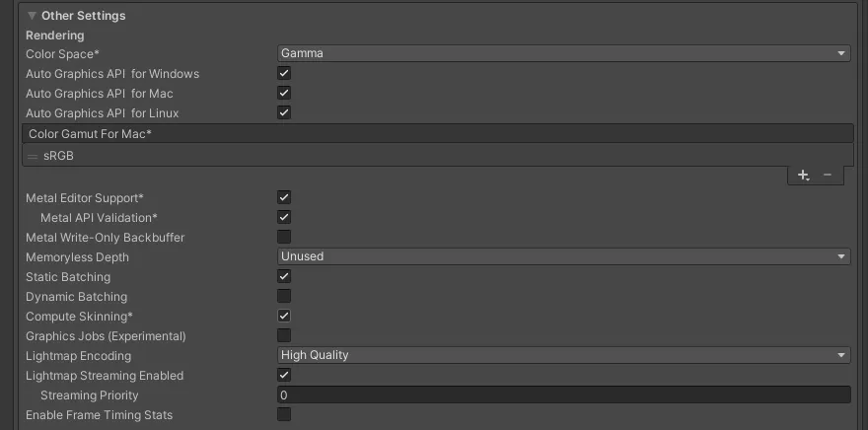The height and width of the screenshot is (430, 868).
Task: Enable Dynamic Batching checkbox
Action: (284, 297)
